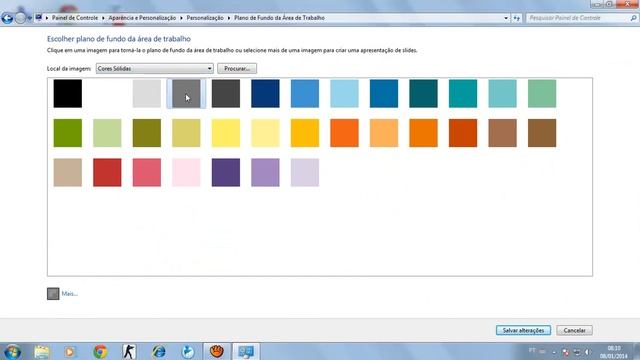Launch Windows Media Player from taskbar
Image resolution: width=640 pixels, height=360 pixels.
coord(69,351)
